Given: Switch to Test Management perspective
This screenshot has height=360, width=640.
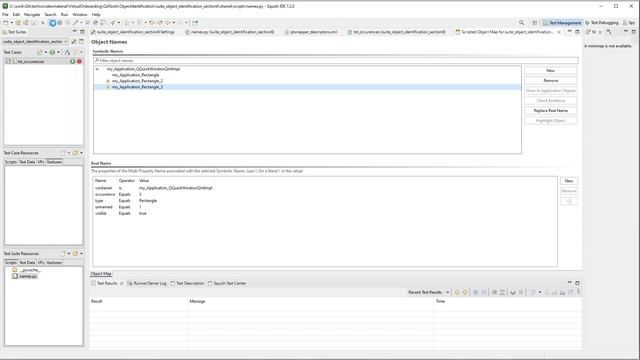Looking at the screenshot, I should [562, 23].
